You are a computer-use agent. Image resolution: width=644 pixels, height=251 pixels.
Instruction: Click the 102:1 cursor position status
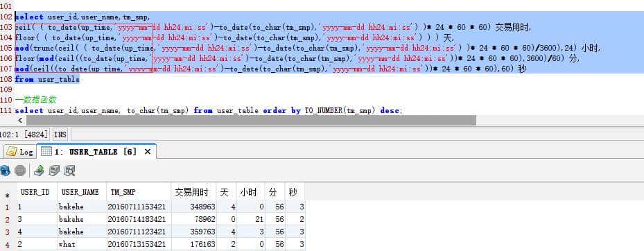pyautogui.click(x=10, y=135)
